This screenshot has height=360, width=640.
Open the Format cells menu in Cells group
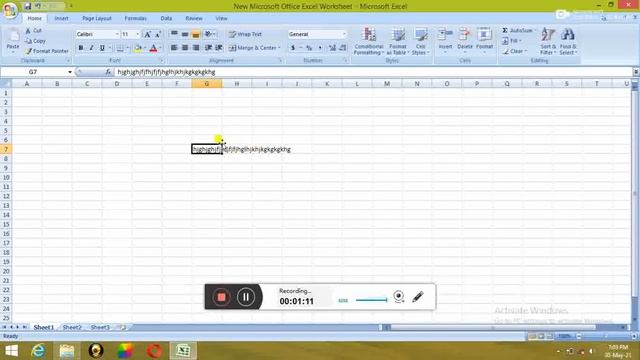coord(484,40)
